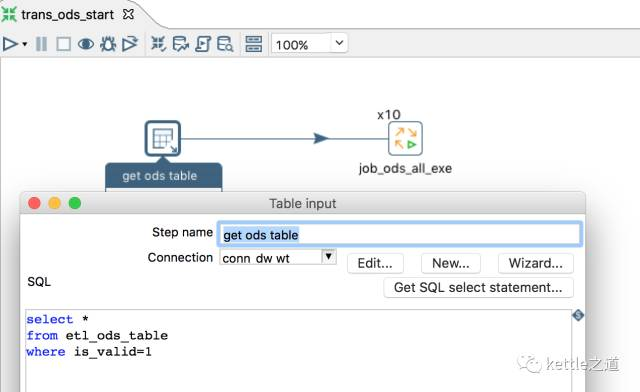The height and width of the screenshot is (392, 640).
Task: Click the Edit... connection button
Action: tap(375, 263)
